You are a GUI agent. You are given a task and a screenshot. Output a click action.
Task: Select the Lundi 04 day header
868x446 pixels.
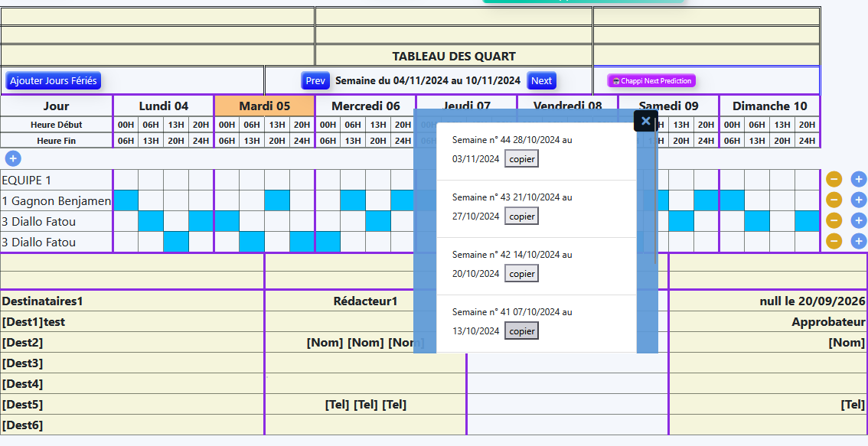coord(163,106)
